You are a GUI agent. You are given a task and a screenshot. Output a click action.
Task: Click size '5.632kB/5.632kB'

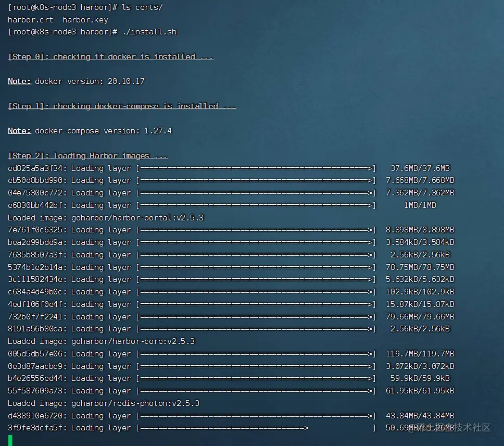(x=420, y=279)
